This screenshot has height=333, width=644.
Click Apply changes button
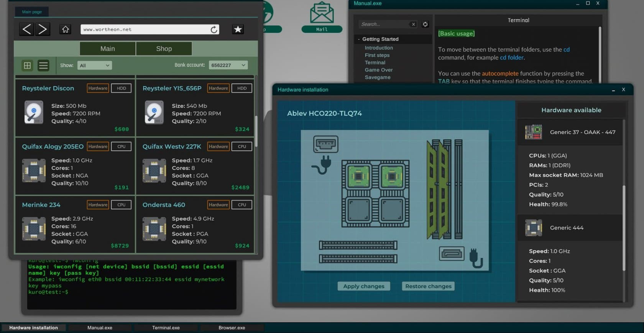point(363,286)
